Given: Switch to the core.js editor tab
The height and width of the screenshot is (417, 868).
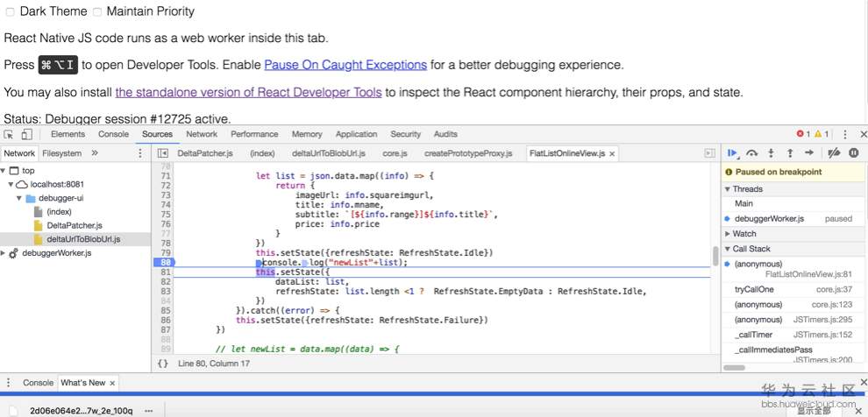Looking at the screenshot, I should click(x=395, y=153).
